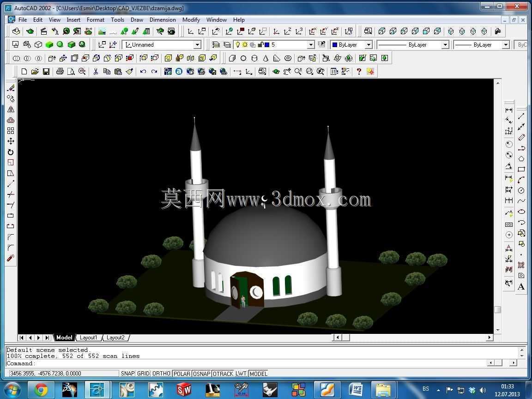532x399 pixels.
Task: Click the blue layer color square
Action: pos(267,44)
